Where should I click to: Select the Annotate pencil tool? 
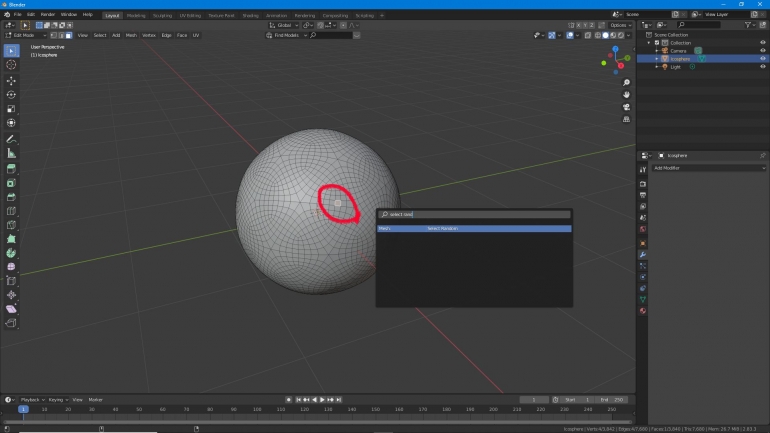[11, 139]
